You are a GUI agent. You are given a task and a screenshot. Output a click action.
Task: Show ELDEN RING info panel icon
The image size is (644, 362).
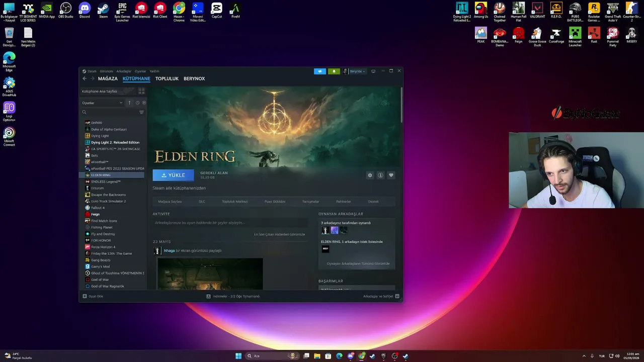(x=380, y=175)
